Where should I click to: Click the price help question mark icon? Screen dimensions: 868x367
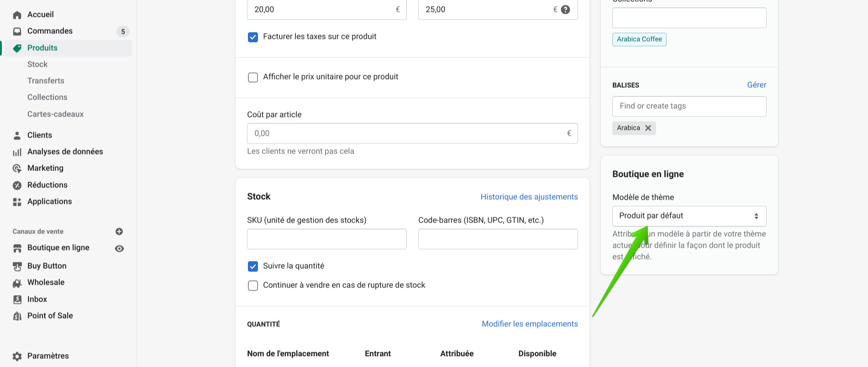pyautogui.click(x=565, y=10)
